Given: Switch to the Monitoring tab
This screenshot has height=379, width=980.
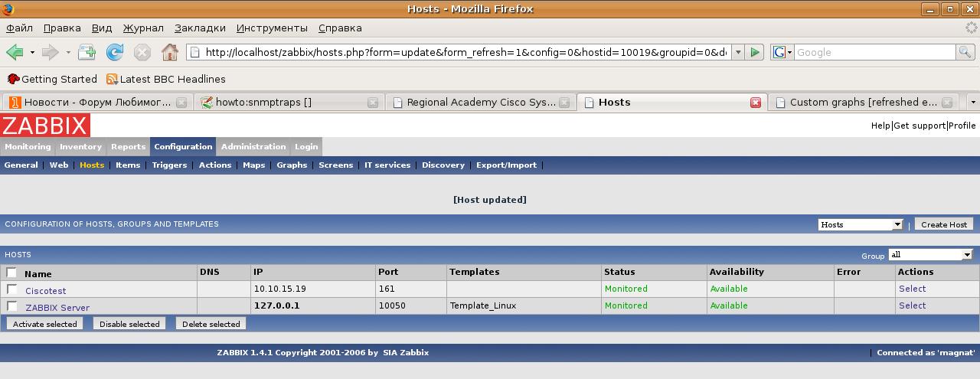Looking at the screenshot, I should tap(28, 146).
